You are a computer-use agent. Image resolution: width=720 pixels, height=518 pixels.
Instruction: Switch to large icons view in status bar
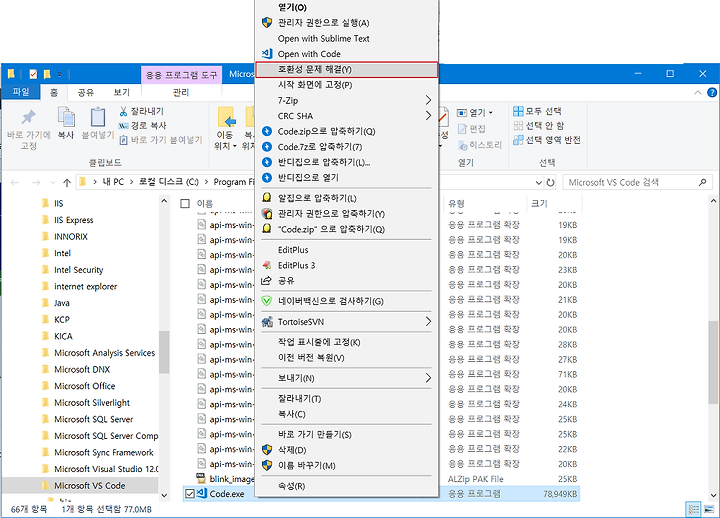[x=709, y=509]
